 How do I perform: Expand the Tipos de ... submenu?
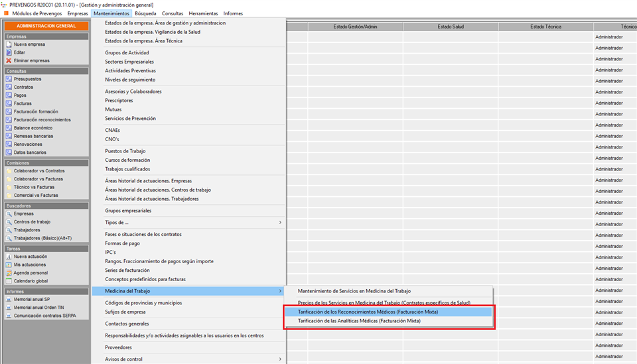(x=279, y=222)
